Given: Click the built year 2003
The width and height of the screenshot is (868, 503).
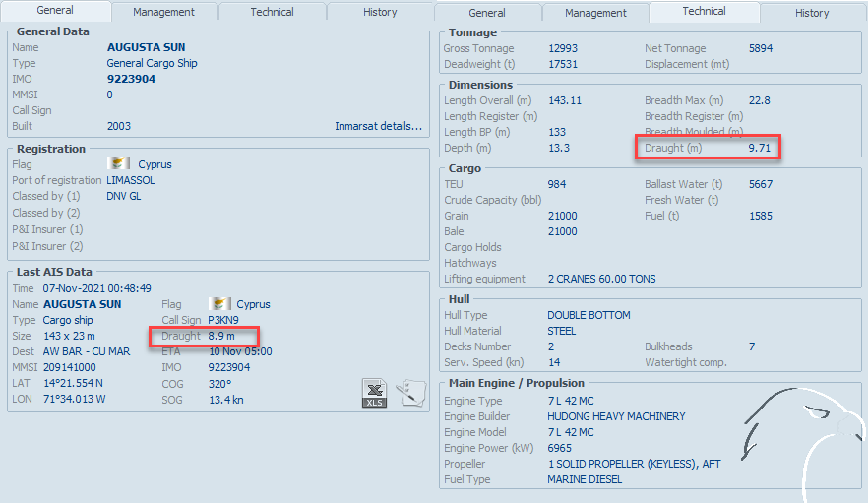Looking at the screenshot, I should click(x=119, y=126).
